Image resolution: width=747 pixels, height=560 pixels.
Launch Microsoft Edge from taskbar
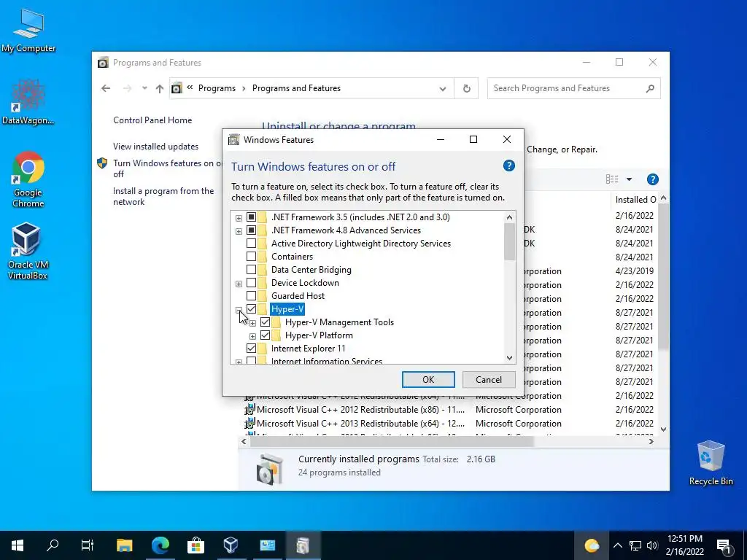coord(160,545)
